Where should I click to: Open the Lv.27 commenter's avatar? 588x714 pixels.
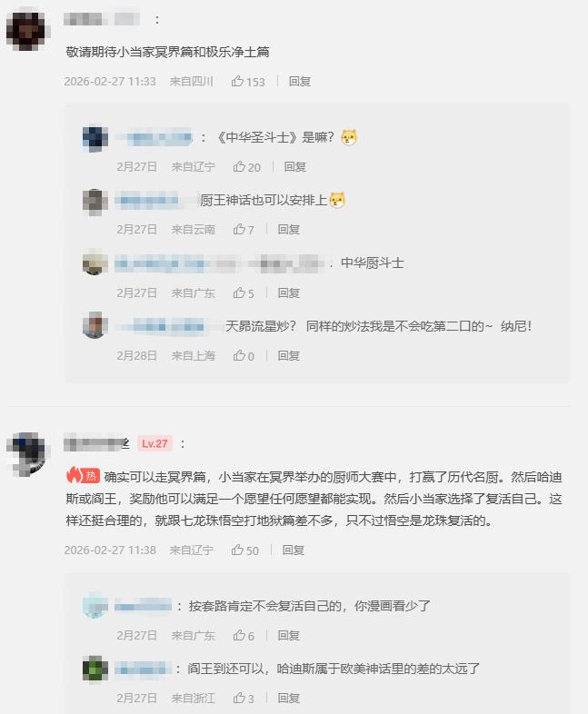[28, 454]
